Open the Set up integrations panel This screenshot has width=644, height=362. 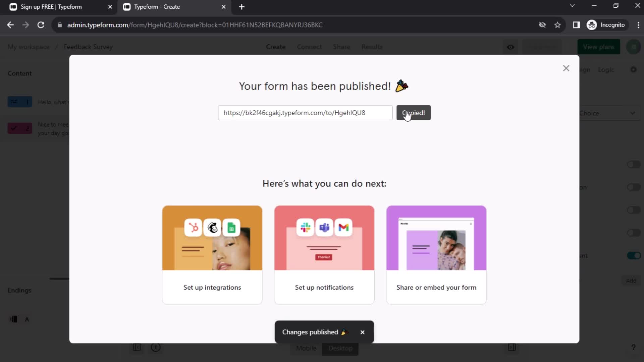212,255
